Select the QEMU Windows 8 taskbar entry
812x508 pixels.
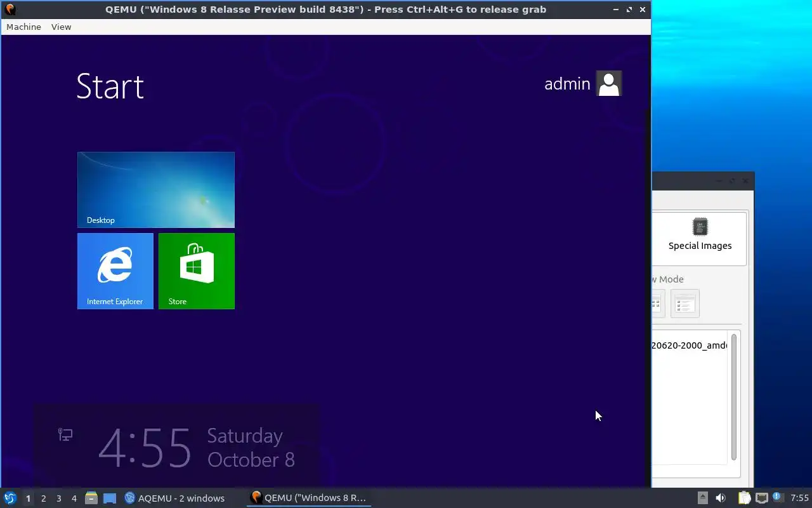[x=309, y=498]
